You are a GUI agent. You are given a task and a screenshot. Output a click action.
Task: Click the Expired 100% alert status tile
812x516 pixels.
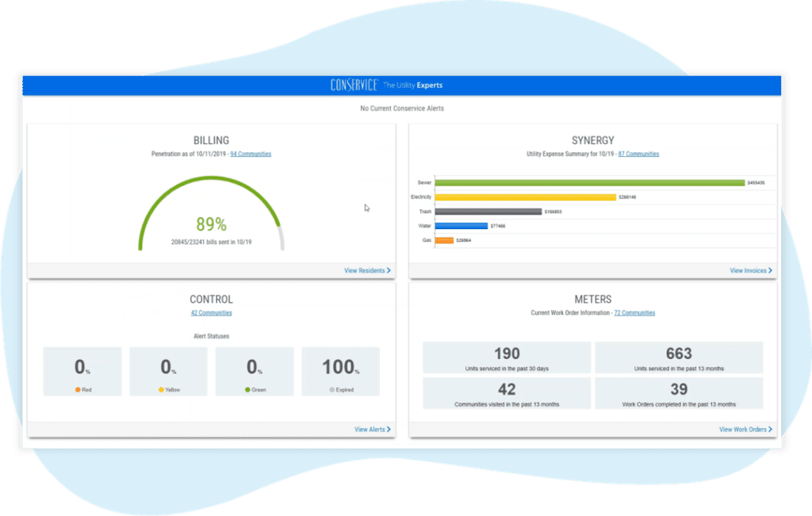click(x=340, y=372)
